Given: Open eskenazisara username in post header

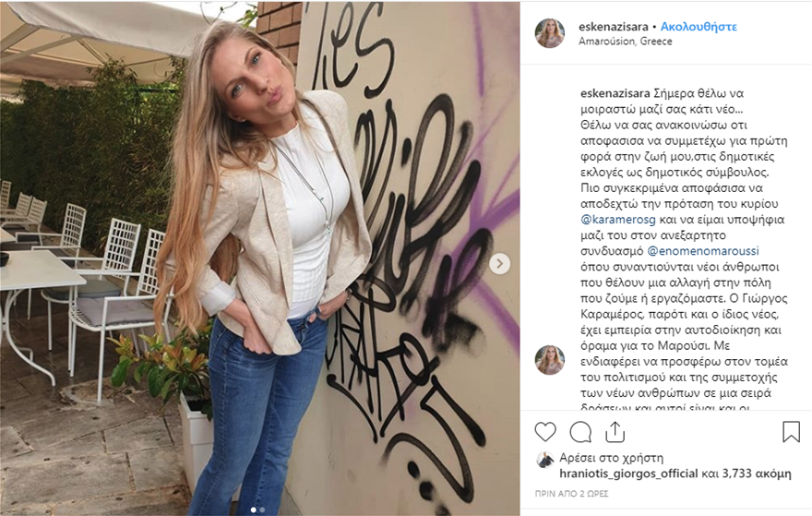Looking at the screenshot, I should (x=613, y=27).
